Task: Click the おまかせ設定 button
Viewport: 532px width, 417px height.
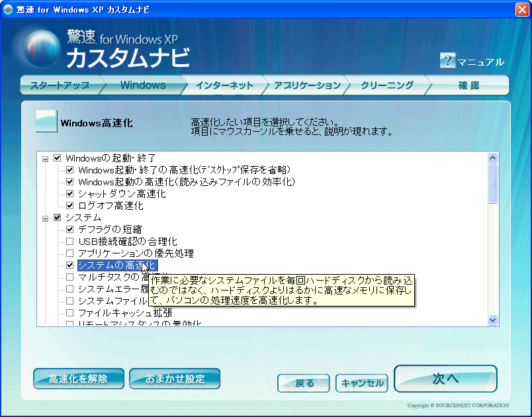Action: [x=175, y=379]
